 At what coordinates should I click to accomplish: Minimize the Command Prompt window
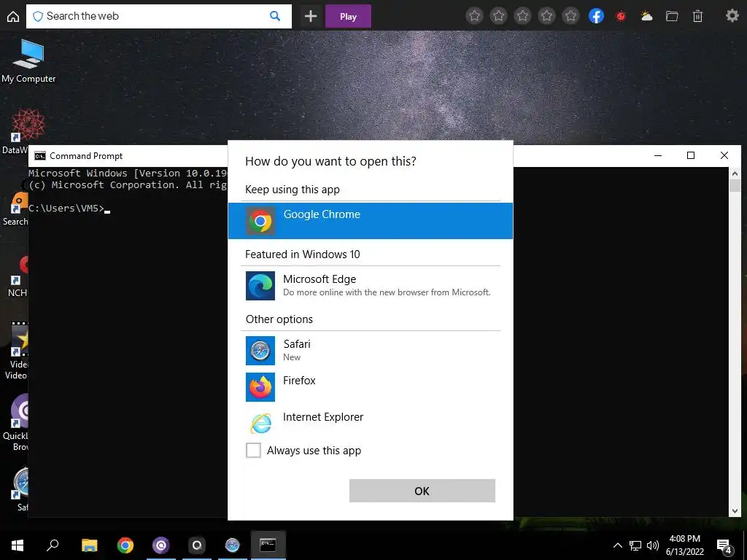coord(658,155)
